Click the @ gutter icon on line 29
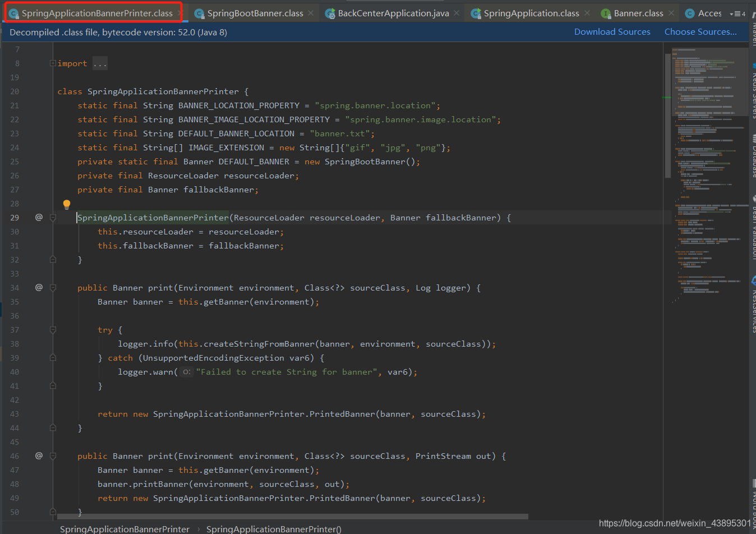Image resolution: width=756 pixels, height=534 pixels. point(39,217)
